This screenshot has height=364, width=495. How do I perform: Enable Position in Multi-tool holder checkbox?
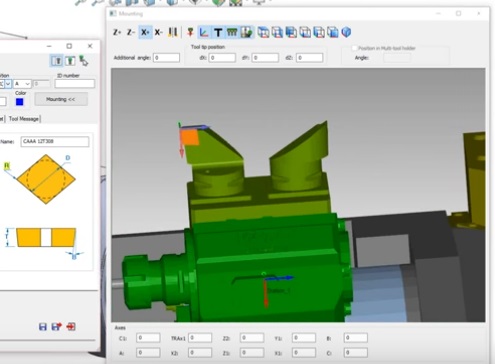point(354,48)
